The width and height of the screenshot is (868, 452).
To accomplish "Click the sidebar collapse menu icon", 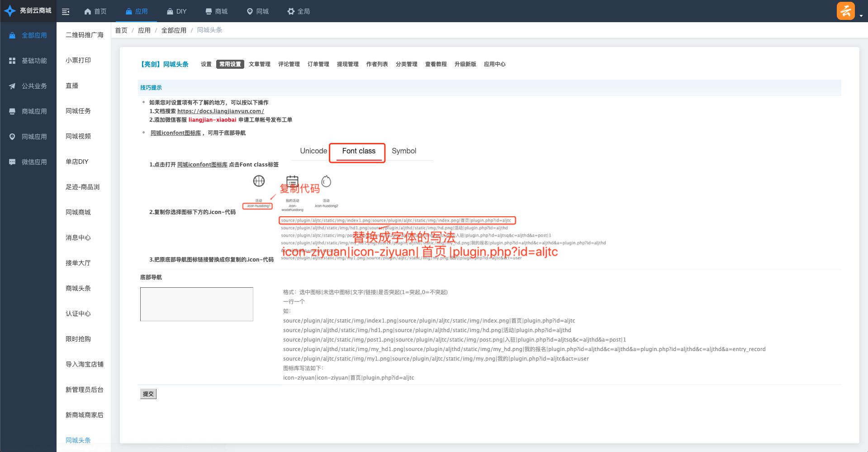I will pyautogui.click(x=66, y=12).
